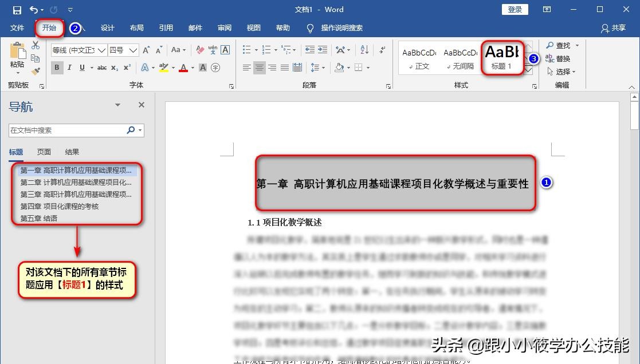The height and width of the screenshot is (364, 640).
Task: Toggle Italic formatting
Action: tap(69, 68)
